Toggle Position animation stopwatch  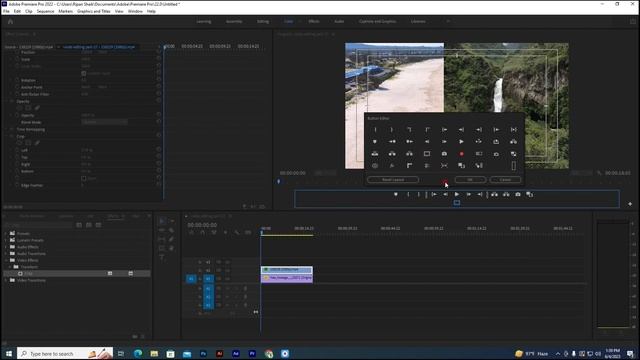(x=17, y=53)
